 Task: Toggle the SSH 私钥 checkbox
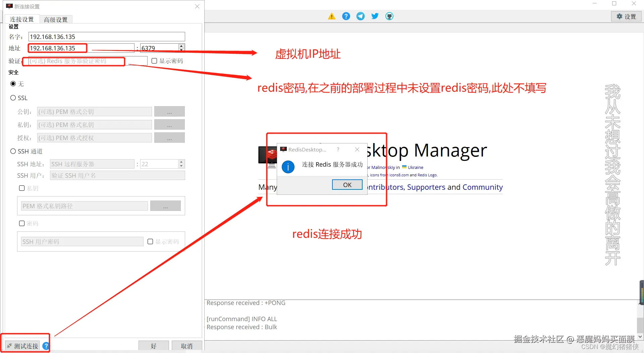pyautogui.click(x=22, y=188)
